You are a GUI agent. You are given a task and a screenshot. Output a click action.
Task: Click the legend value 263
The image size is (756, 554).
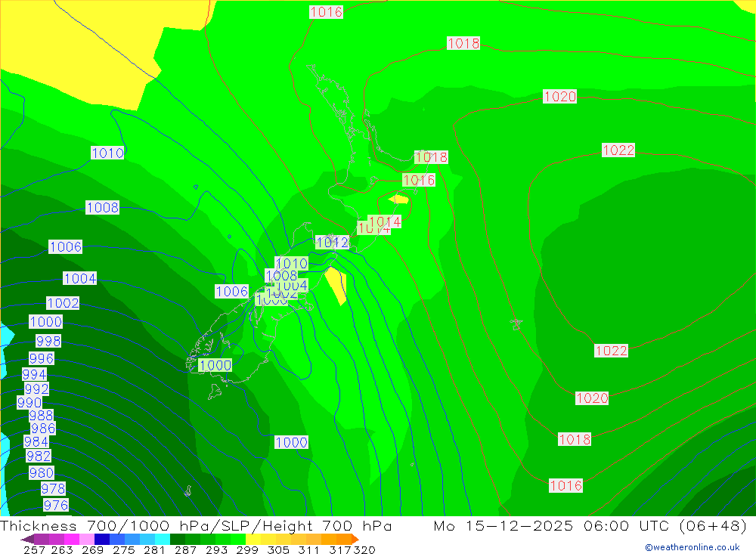pos(62,549)
